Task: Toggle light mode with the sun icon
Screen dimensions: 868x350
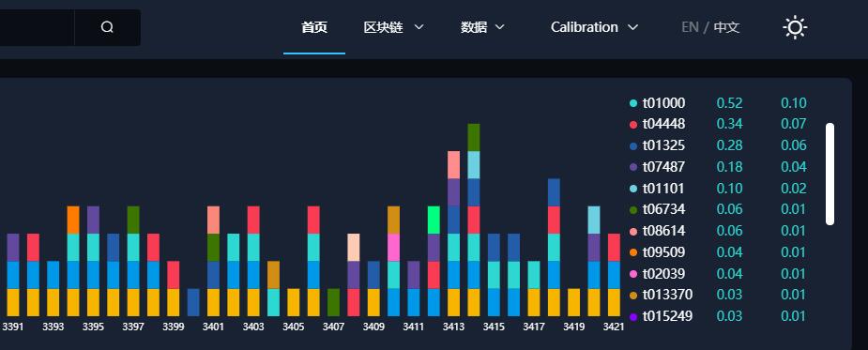Action: 795,27
